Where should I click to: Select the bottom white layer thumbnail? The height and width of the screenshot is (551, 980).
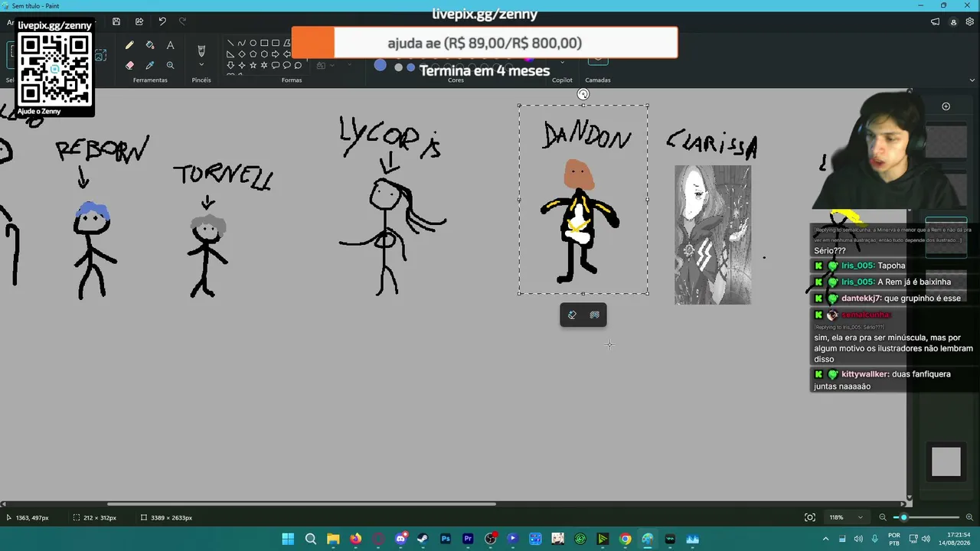click(x=946, y=461)
